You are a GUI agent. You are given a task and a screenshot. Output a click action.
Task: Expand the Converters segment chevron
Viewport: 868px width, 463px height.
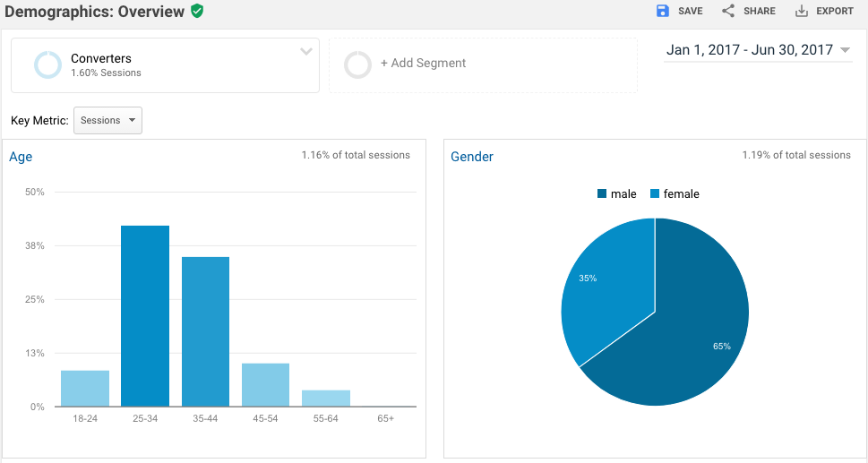point(306,52)
